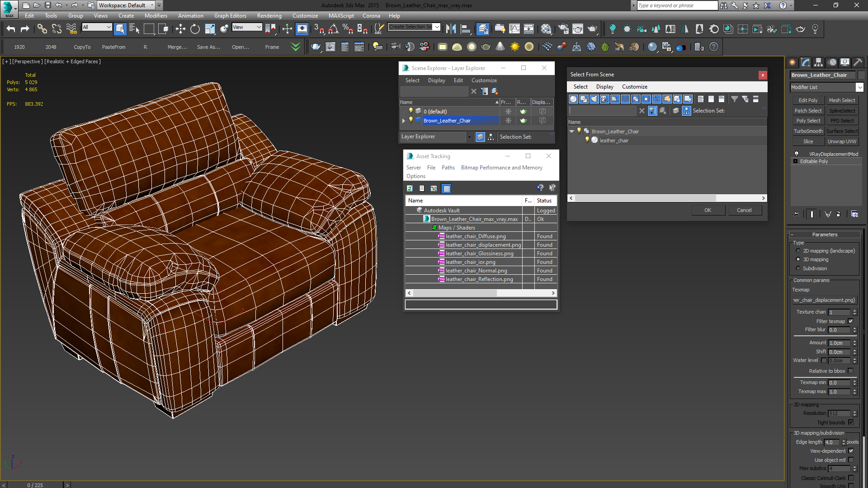868x488 pixels.
Task: Click the TurboSmooth modifier button
Action: point(808,131)
